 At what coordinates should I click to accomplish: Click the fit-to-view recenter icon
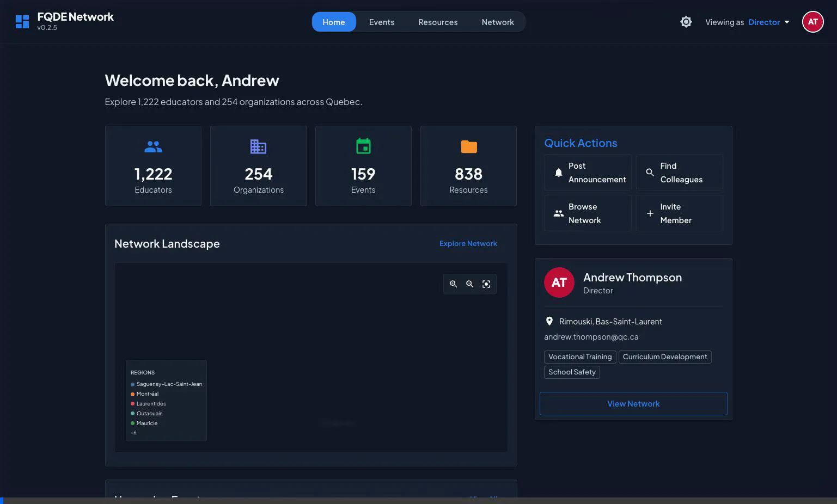(x=486, y=284)
